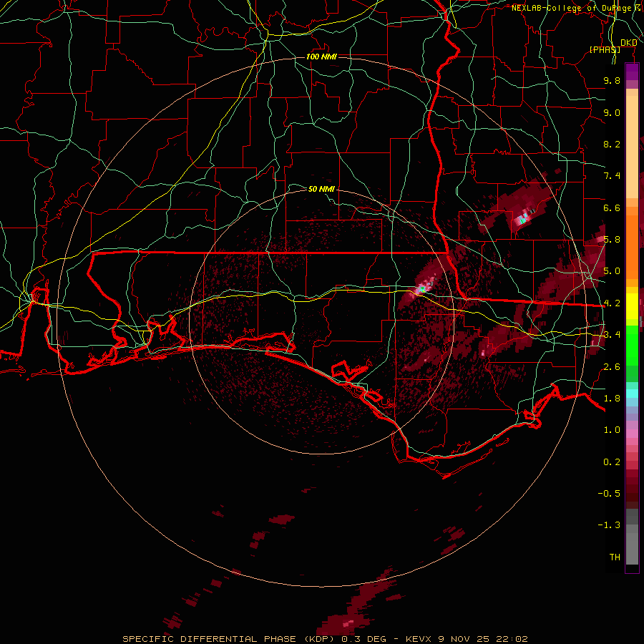Click the 8.2 legend value

click(612, 144)
